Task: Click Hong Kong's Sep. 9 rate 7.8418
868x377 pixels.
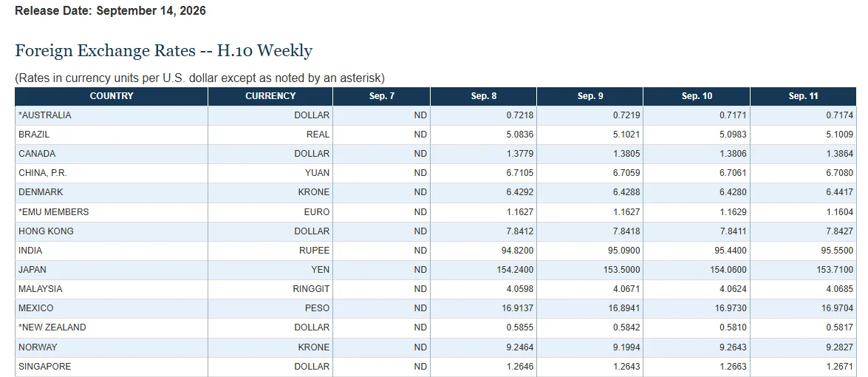Action: 590,231
